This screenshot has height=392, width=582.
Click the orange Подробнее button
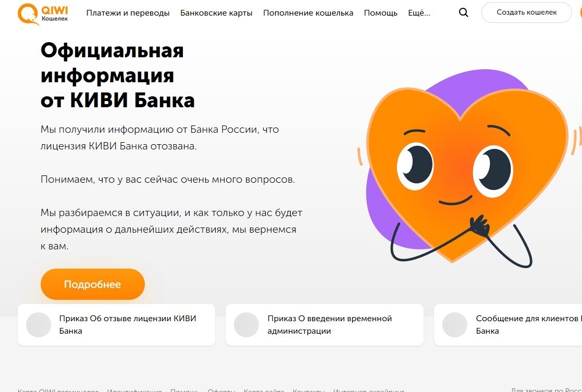click(92, 284)
